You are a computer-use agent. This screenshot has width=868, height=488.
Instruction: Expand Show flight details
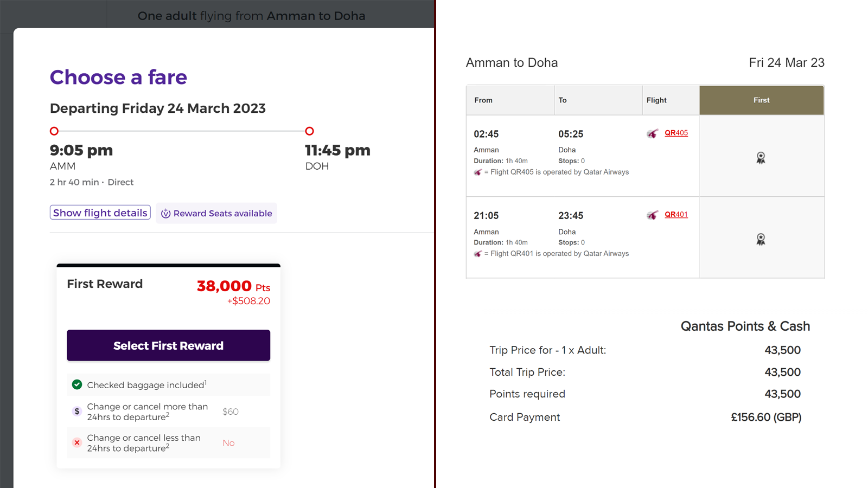[x=100, y=213]
